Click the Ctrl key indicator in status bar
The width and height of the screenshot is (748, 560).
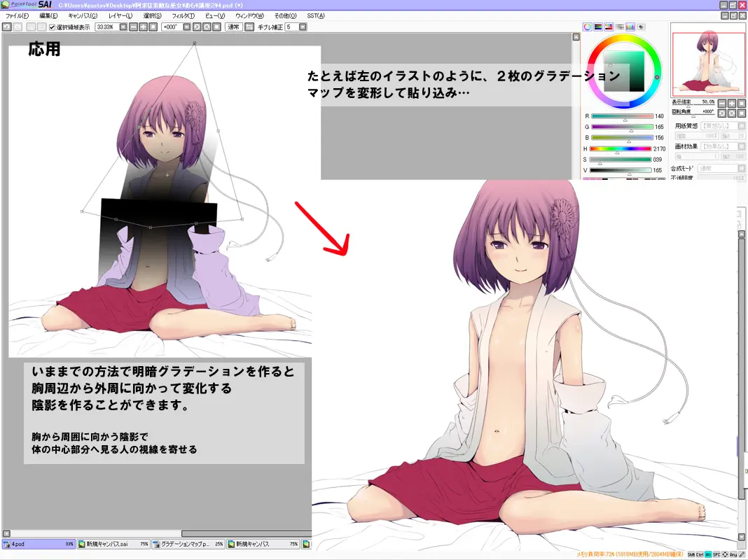coord(700,555)
